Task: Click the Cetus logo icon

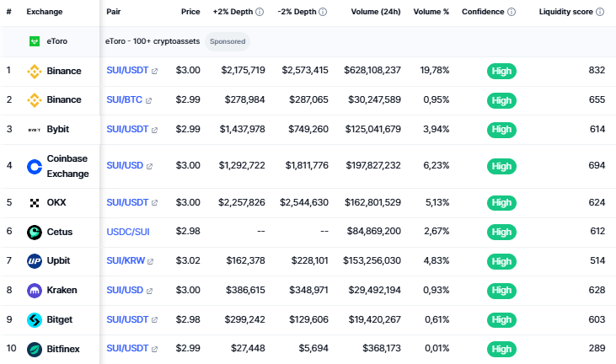Action: click(35, 232)
